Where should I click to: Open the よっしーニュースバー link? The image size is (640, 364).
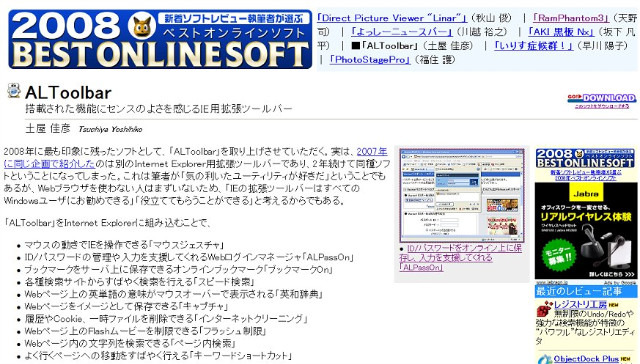tap(401, 32)
